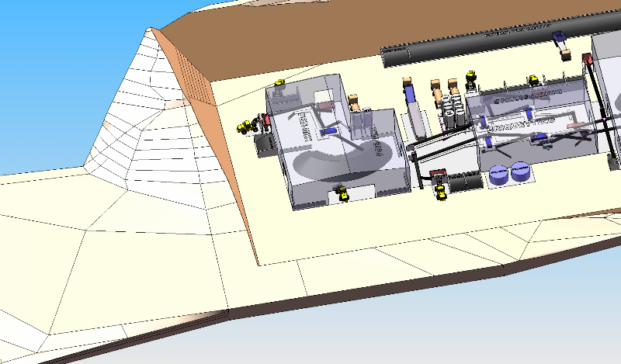Select the dark gray bin beside left building
The image size is (621, 364).
pos(264,145)
